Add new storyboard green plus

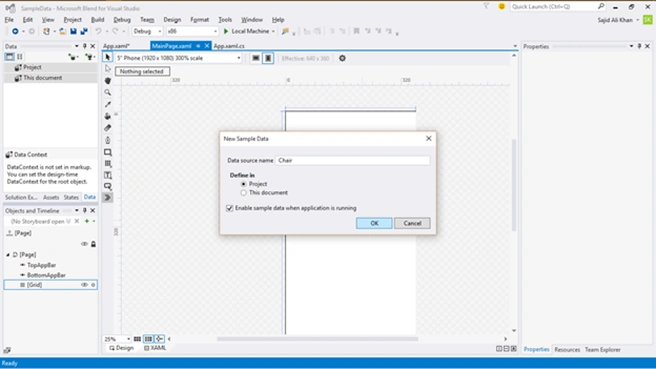tap(87, 221)
